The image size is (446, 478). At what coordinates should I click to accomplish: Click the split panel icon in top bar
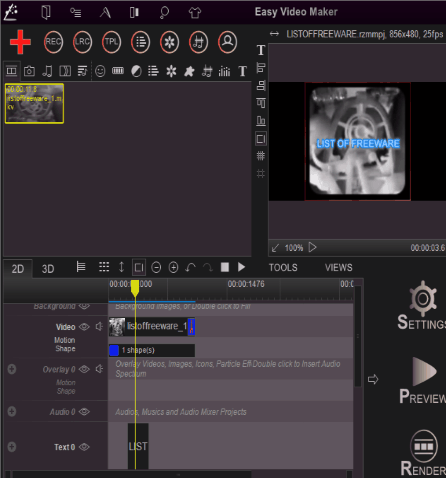(x=134, y=13)
